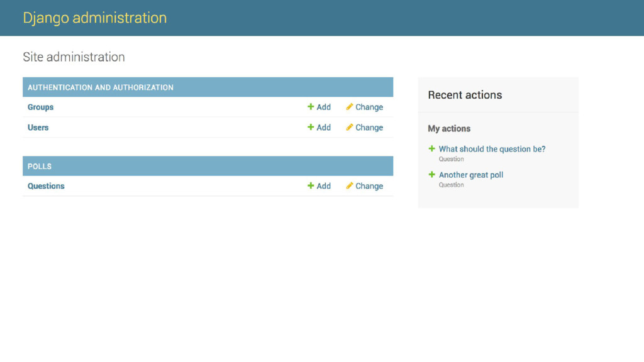Image resolution: width=644 pixels, height=362 pixels.
Task: Add a new question via Add link
Action: click(x=323, y=186)
